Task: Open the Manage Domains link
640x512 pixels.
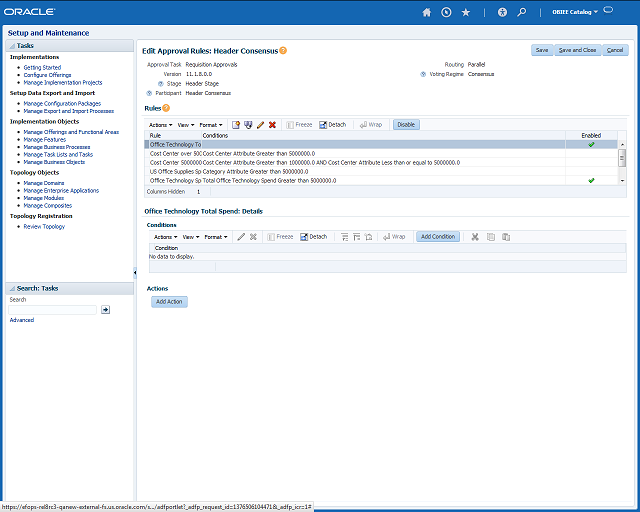Action: [44, 183]
